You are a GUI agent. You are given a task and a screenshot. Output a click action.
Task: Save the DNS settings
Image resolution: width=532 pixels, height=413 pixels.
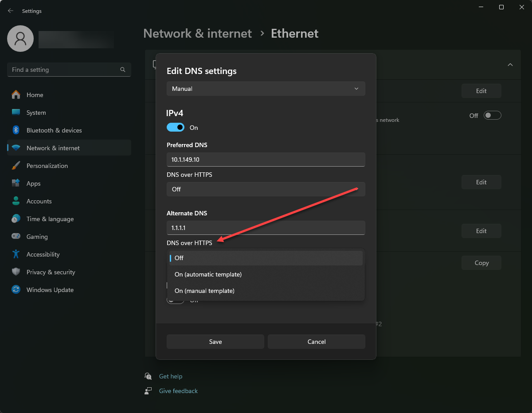[x=215, y=342]
